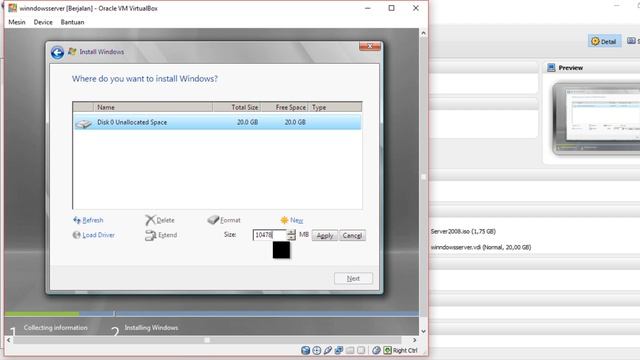Open the Mesin menu
The image size is (640, 360).
(x=17, y=22)
